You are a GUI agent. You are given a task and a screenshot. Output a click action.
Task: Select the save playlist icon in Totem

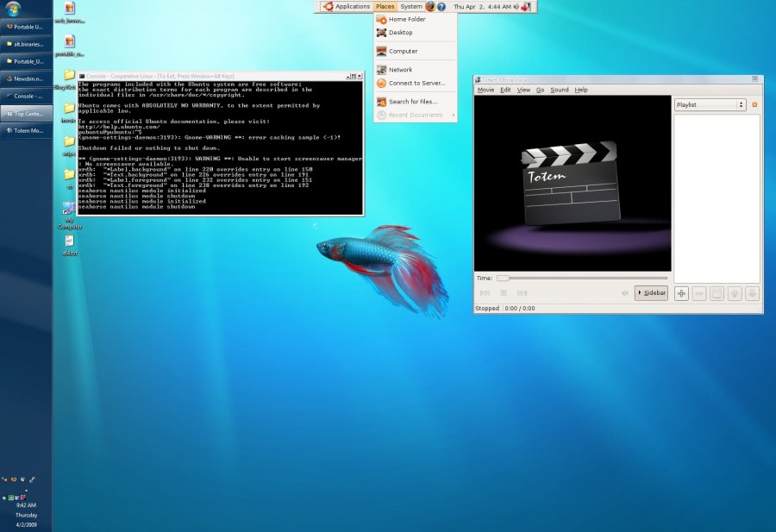717,293
